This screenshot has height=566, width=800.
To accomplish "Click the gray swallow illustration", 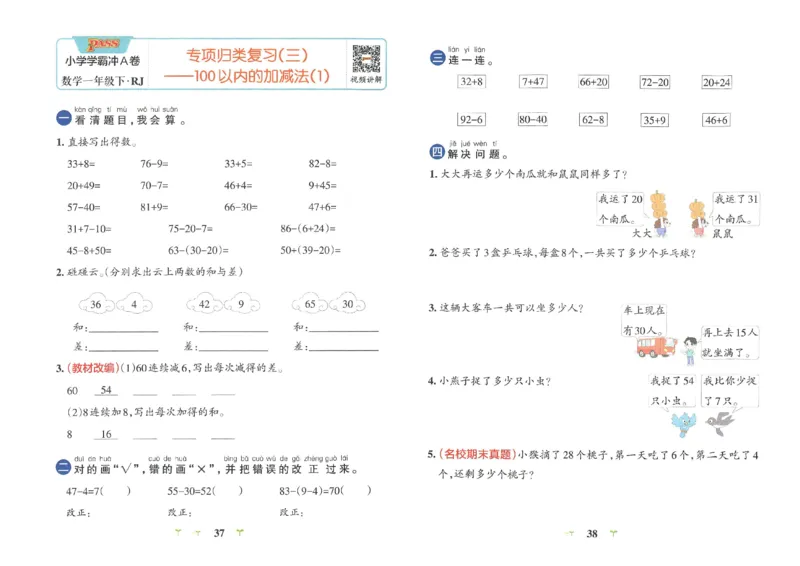I will [x=719, y=423].
